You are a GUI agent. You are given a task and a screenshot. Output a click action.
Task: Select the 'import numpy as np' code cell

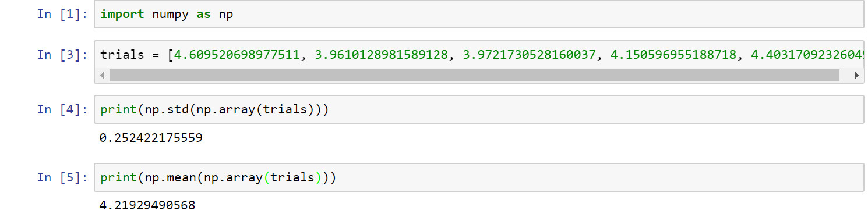click(x=478, y=14)
